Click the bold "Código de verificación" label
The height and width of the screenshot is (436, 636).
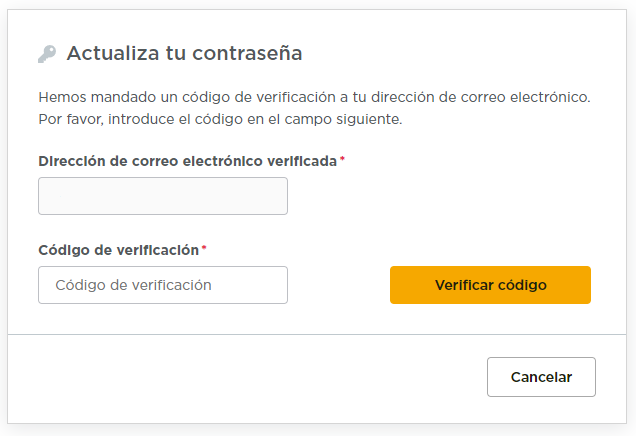pos(119,249)
